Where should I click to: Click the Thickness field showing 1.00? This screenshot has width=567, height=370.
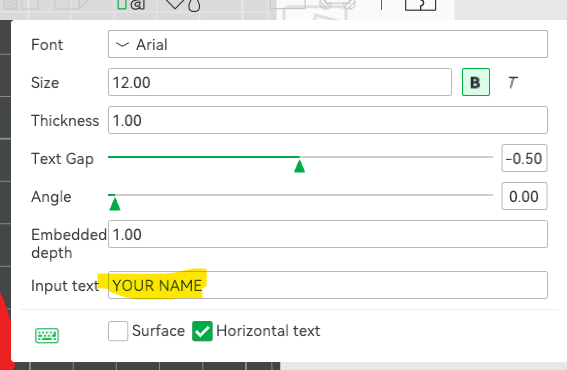[328, 120]
